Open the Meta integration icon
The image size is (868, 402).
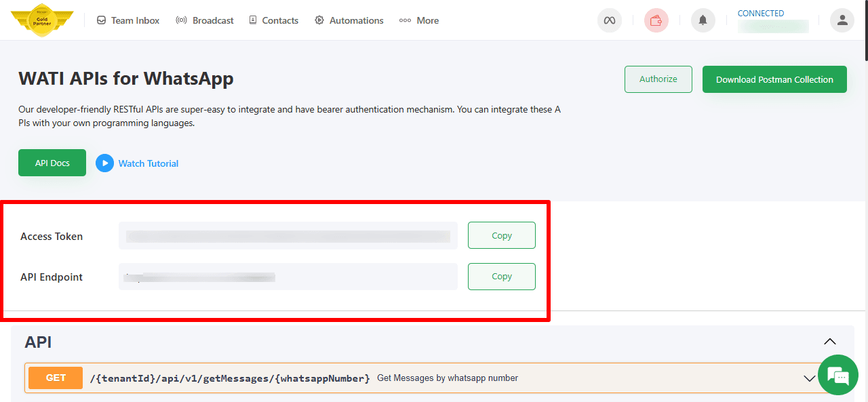click(x=609, y=20)
